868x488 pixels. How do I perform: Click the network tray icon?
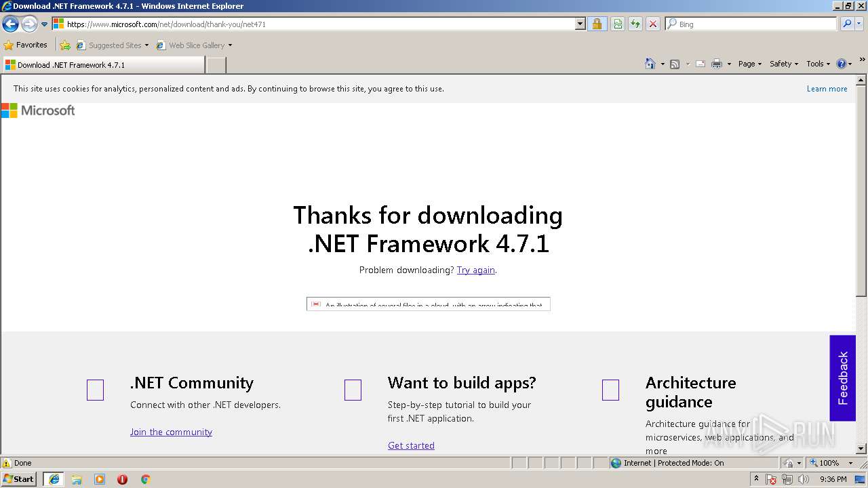[787, 479]
